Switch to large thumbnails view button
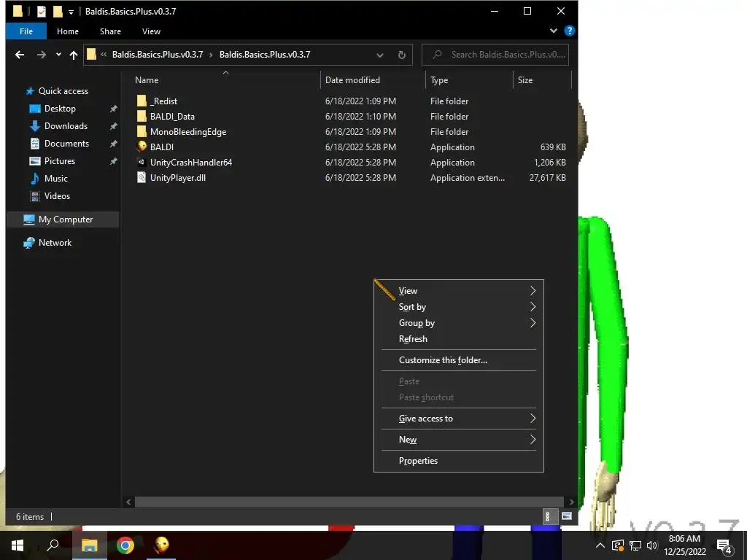Screen dimensions: 747x560 pyautogui.click(x=566, y=516)
